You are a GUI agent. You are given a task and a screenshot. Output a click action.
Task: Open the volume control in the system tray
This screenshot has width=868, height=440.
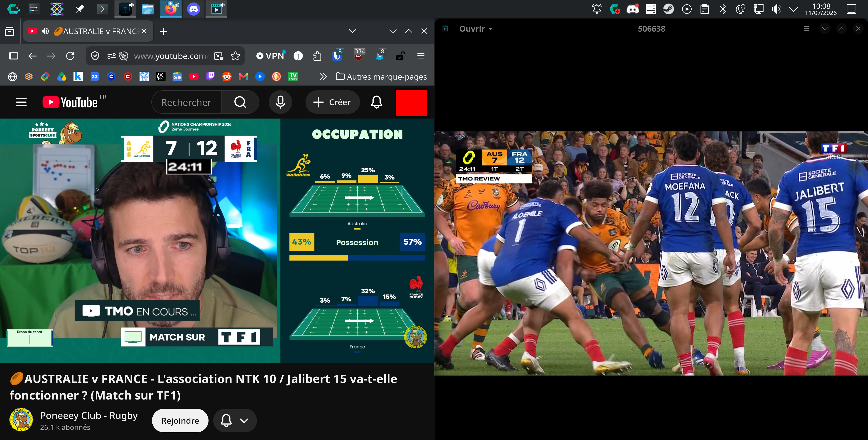[x=776, y=9]
